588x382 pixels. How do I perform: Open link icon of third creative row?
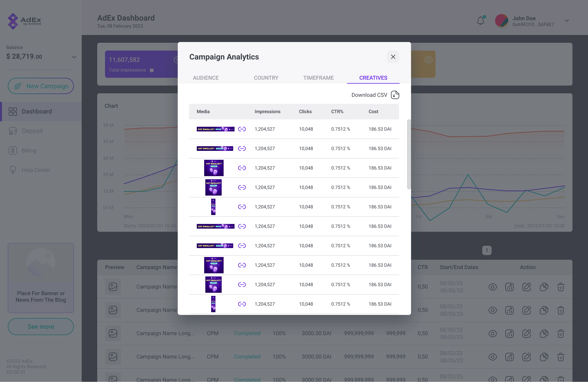pos(242,168)
